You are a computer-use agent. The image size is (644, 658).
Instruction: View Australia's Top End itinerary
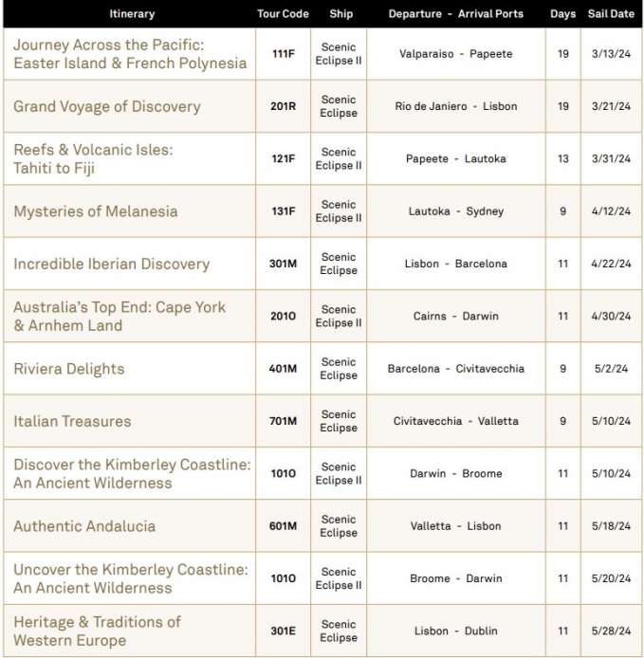click(120, 316)
